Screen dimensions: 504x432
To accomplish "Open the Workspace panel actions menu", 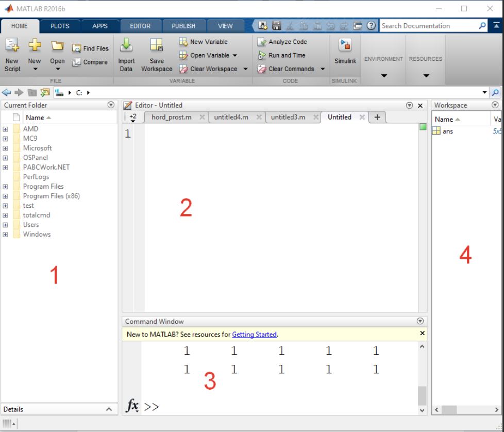I will pyautogui.click(x=495, y=105).
